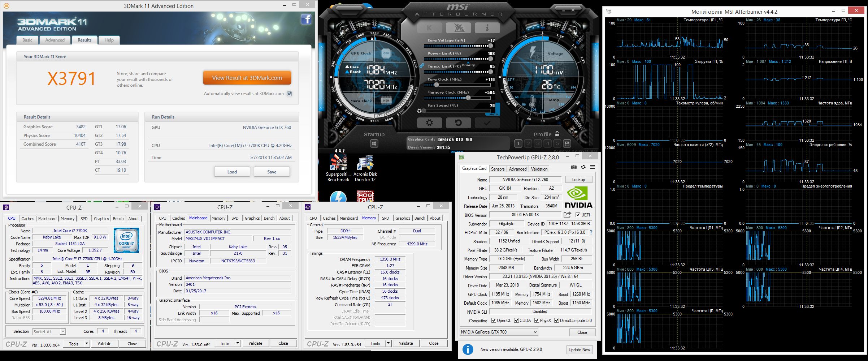Toggle Afterburner Apply at Windows Startup icon
Image resolution: width=868 pixels, height=361 pixels.
[374, 143]
